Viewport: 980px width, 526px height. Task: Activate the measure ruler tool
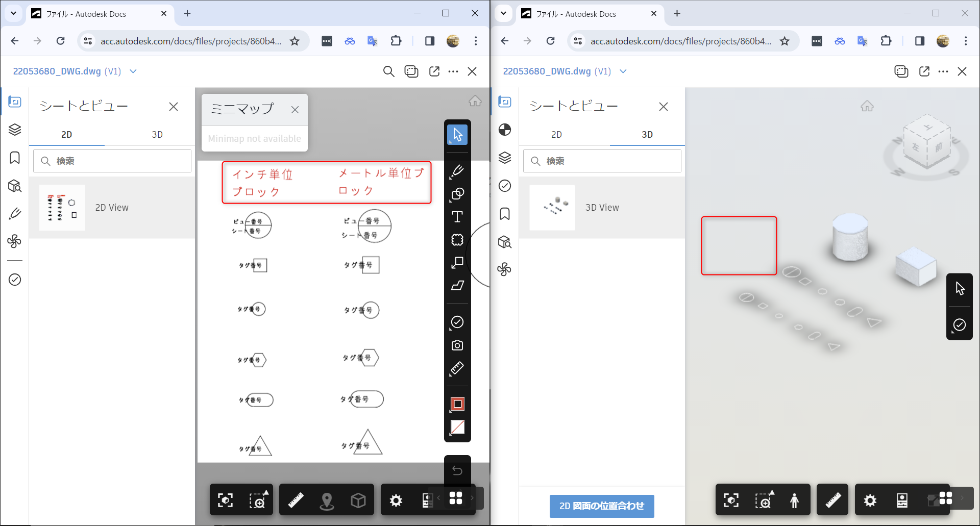point(457,369)
